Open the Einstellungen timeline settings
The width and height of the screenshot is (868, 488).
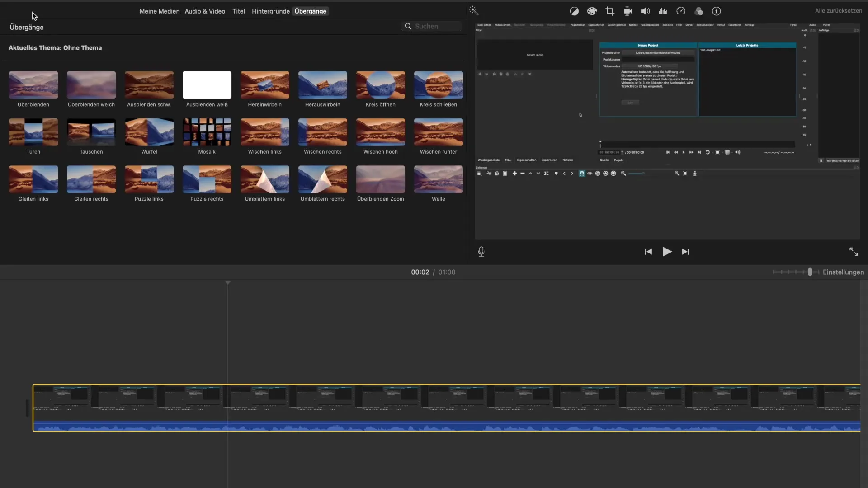(843, 272)
